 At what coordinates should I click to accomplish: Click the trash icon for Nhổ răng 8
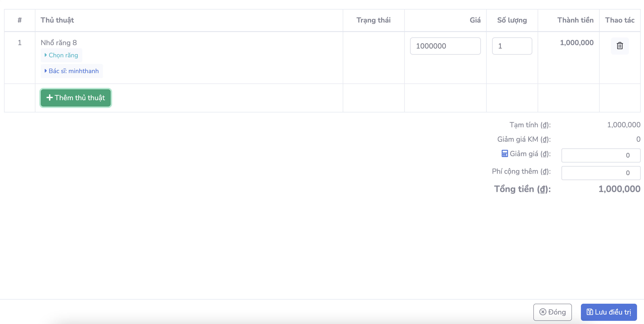click(x=619, y=46)
